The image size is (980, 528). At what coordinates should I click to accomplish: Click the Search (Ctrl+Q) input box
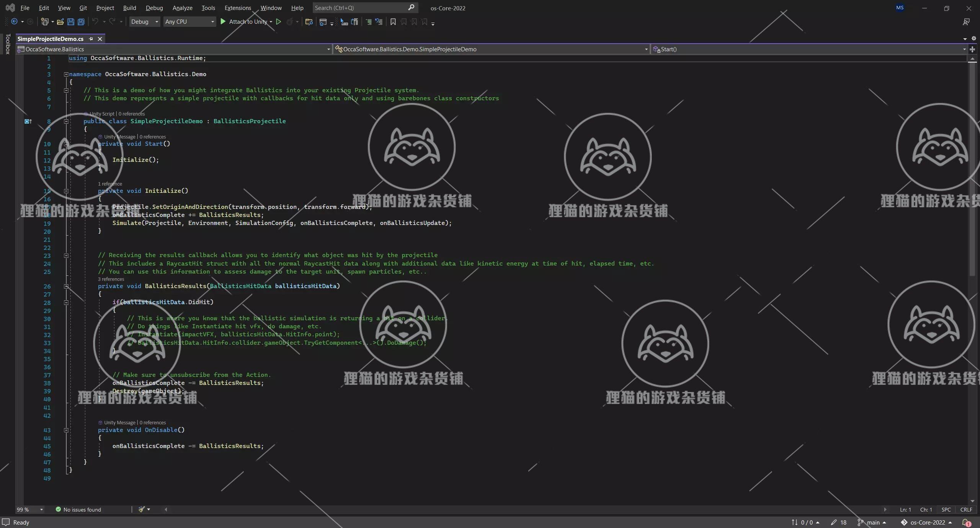pyautogui.click(x=360, y=8)
